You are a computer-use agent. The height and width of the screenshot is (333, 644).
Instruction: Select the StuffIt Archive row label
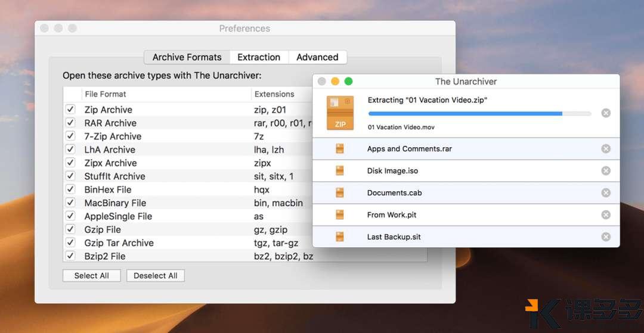pos(115,176)
